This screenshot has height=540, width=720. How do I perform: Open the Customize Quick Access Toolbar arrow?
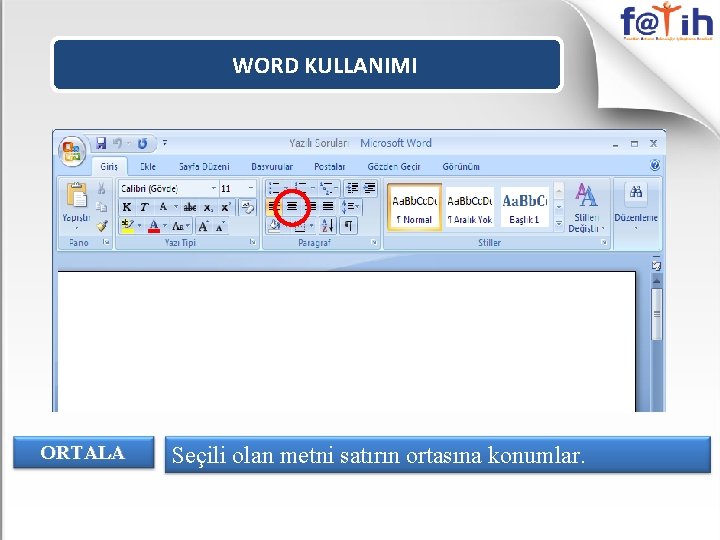click(165, 143)
